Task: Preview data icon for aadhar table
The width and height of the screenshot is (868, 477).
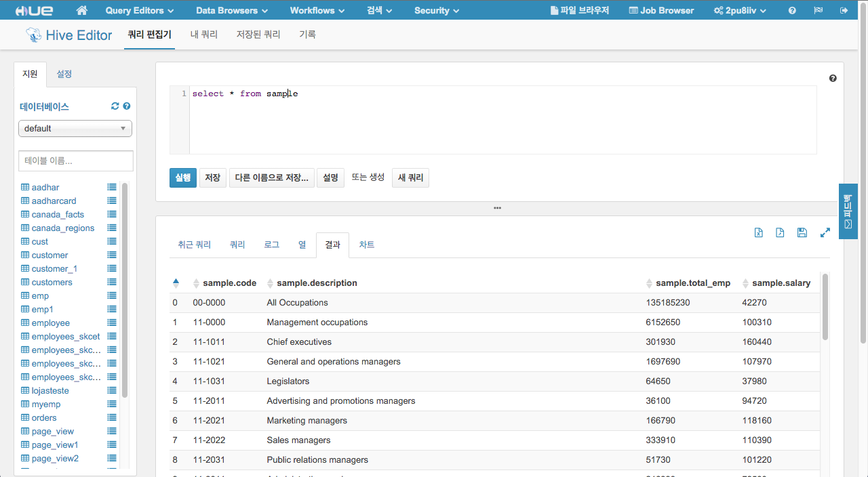Action: point(112,187)
